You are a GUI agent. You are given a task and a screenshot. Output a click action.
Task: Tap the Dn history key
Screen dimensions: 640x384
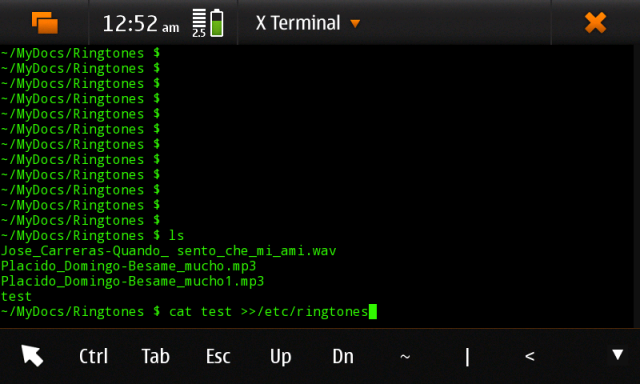(x=343, y=356)
